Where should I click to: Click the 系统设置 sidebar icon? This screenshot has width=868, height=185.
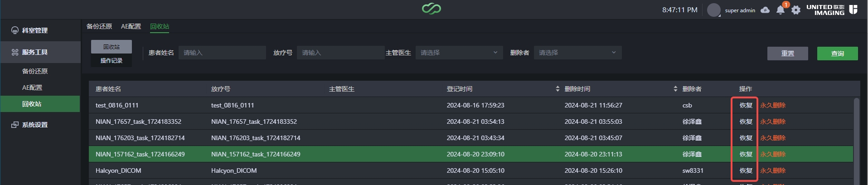(15, 125)
